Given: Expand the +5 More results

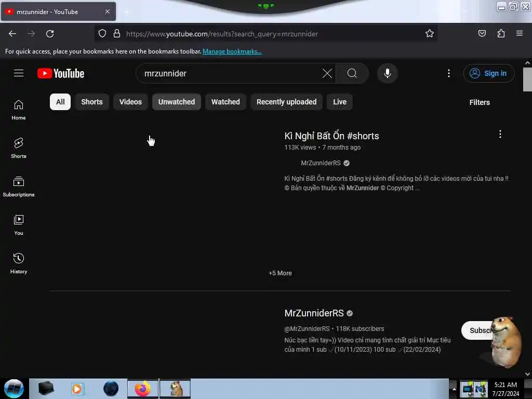Looking at the screenshot, I should click(x=280, y=273).
